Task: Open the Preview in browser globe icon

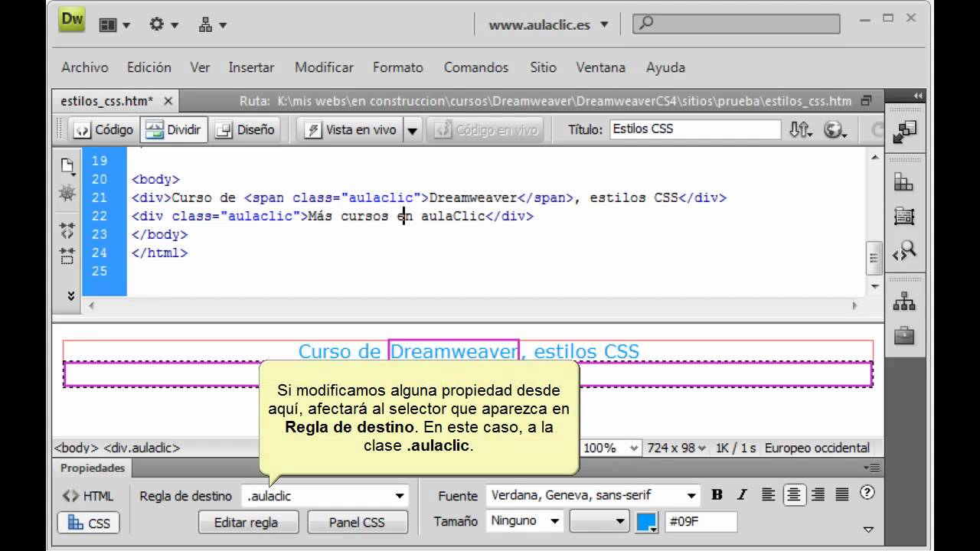Action: point(835,129)
